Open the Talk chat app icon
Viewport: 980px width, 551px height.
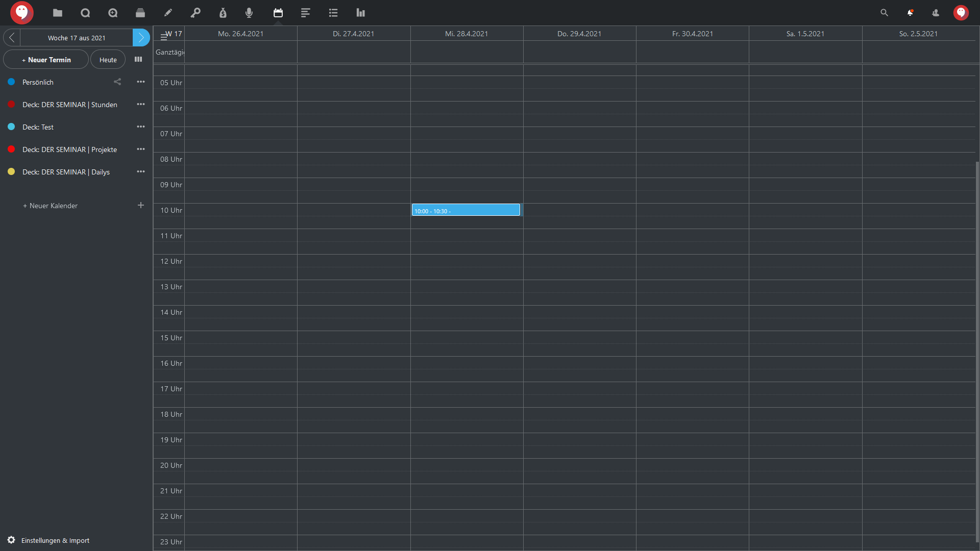click(85, 13)
